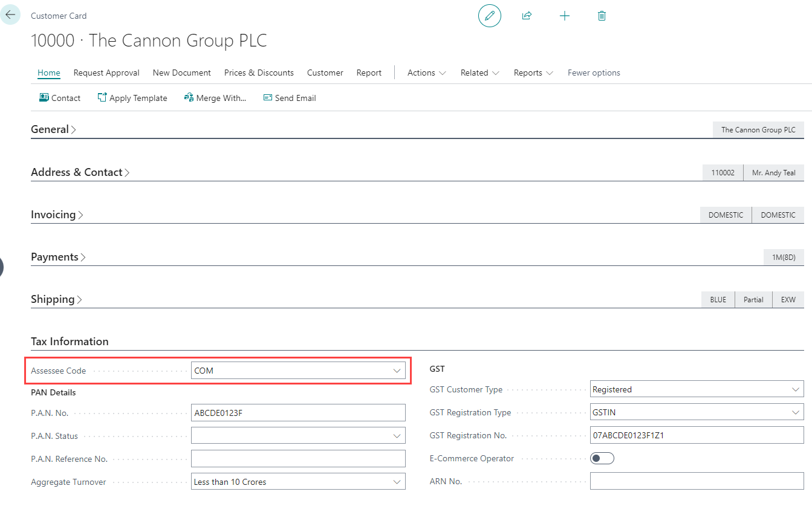Click the GST Registration No. field
The image size is (812, 506).
(x=697, y=435)
